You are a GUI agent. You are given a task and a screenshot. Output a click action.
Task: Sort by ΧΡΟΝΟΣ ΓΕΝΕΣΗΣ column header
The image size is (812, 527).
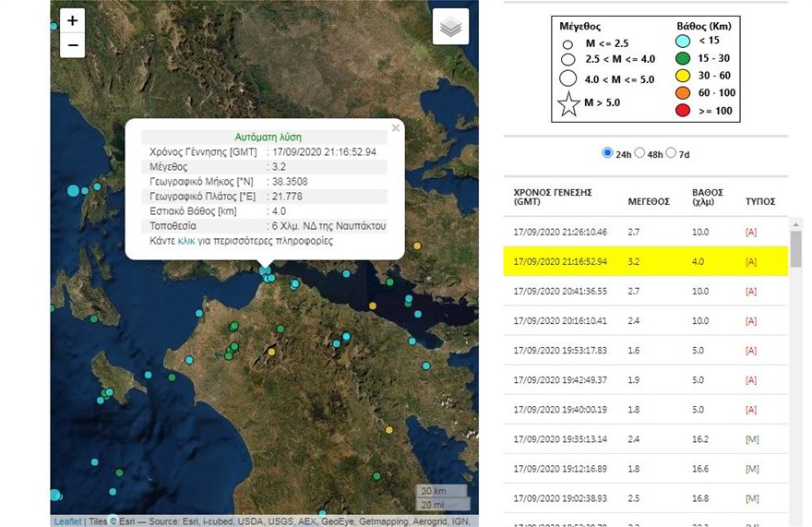[554, 197]
